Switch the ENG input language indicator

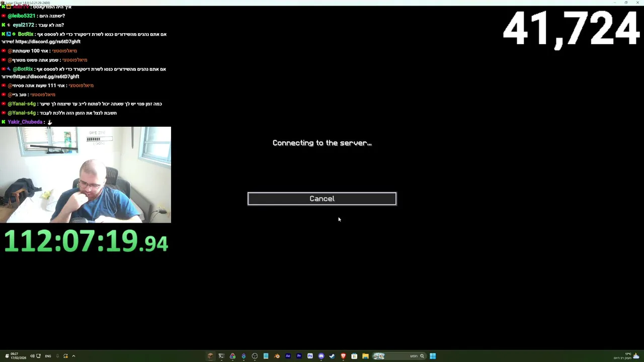[48, 356]
